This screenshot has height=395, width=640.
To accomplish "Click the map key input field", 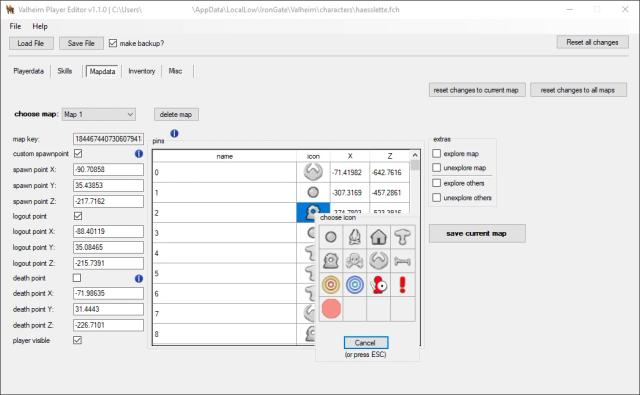I will (108, 139).
